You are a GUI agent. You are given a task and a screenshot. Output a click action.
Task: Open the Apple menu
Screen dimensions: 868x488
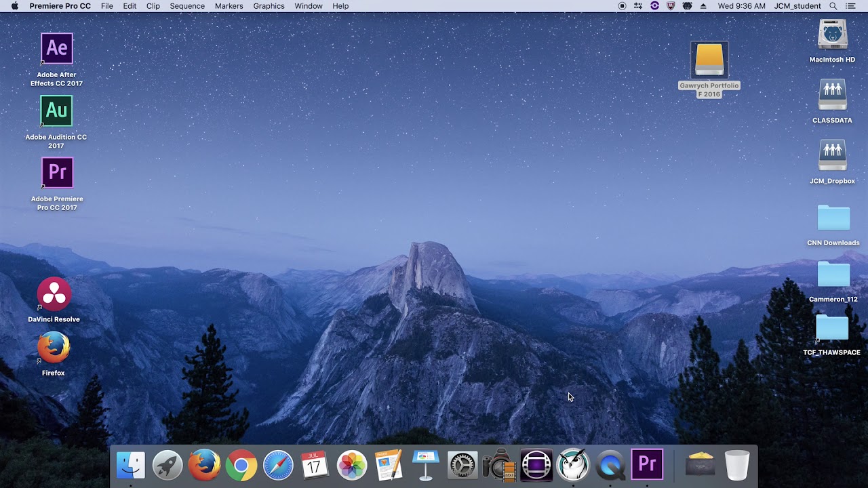(x=14, y=6)
